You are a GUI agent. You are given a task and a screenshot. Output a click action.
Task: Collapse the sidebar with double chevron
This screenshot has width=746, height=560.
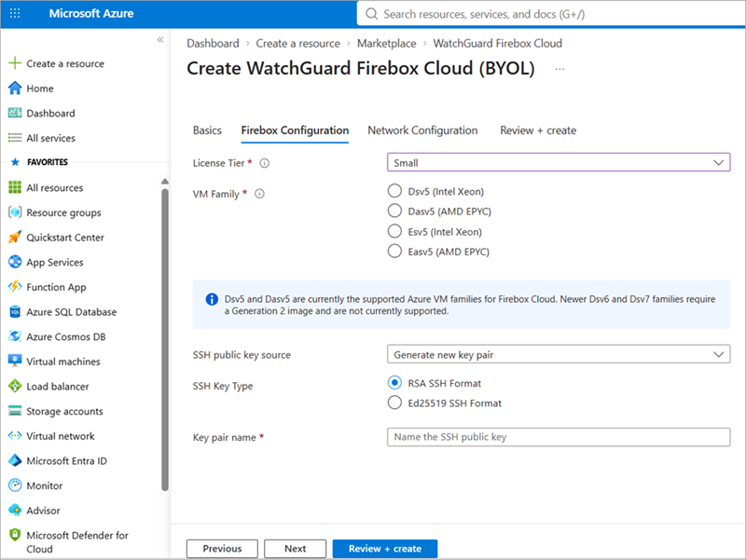pyautogui.click(x=160, y=39)
